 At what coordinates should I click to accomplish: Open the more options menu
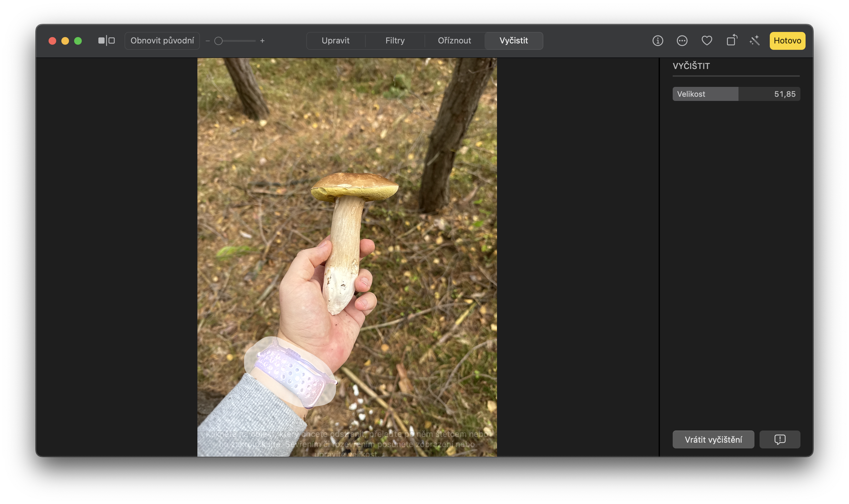point(682,41)
